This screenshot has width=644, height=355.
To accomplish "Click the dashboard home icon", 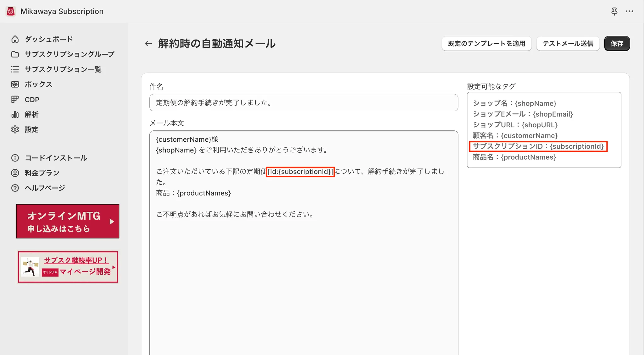I will pyautogui.click(x=15, y=39).
